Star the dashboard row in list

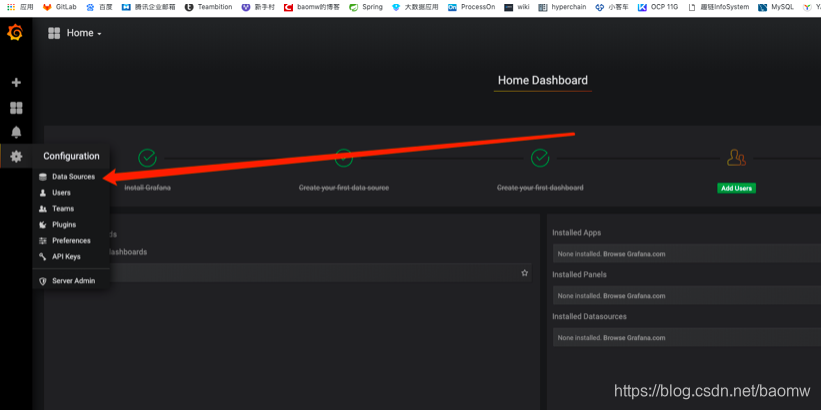pos(525,273)
